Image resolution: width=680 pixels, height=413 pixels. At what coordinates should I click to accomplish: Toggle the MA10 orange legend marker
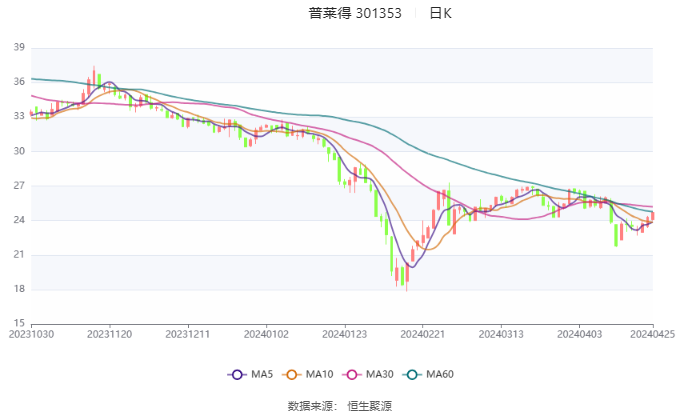point(294,374)
